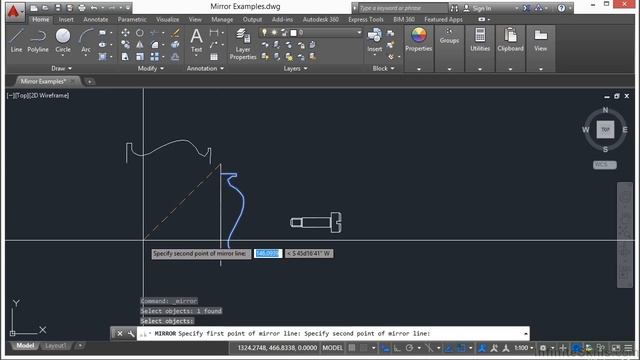The width and height of the screenshot is (640, 360).
Task: Click the Array tool icon
Action: tap(154, 57)
